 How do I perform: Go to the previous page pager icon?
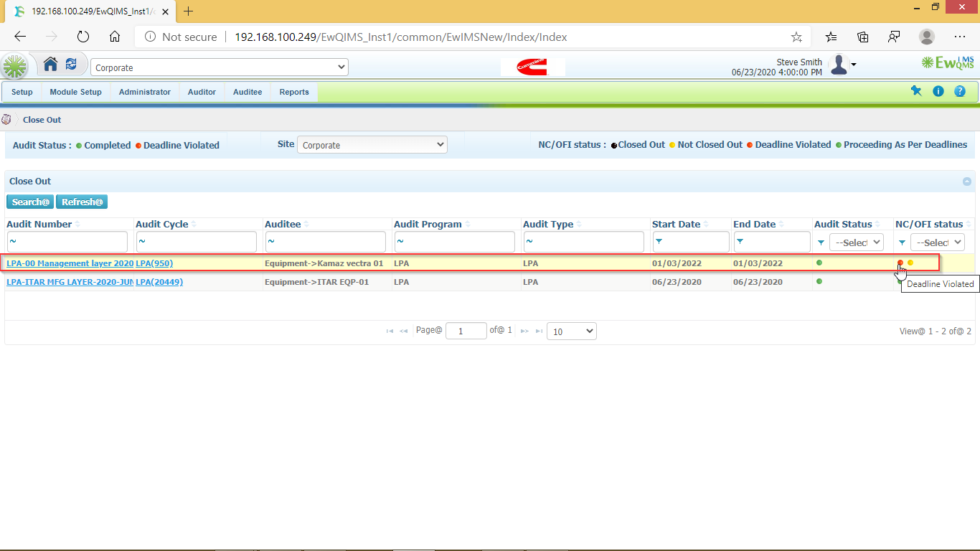(404, 331)
